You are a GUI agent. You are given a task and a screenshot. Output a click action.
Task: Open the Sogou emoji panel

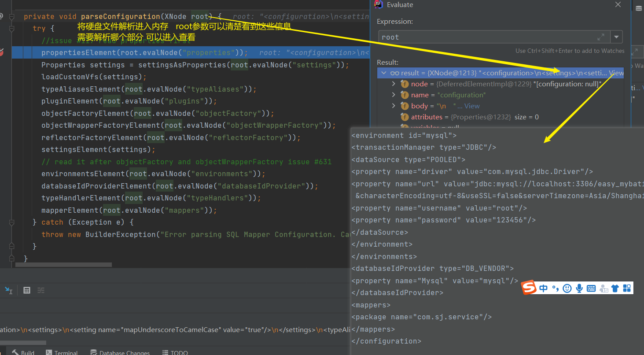567,288
